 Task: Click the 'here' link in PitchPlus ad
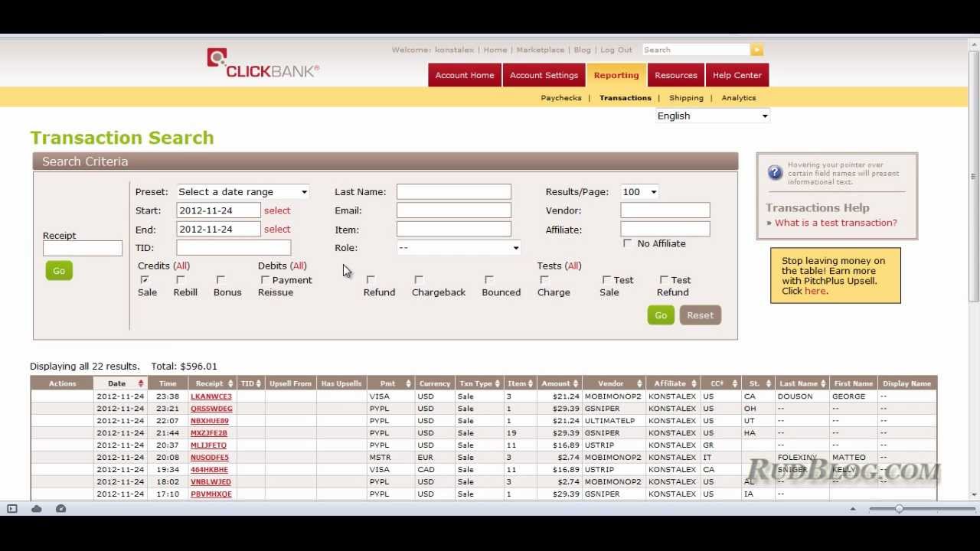(815, 291)
